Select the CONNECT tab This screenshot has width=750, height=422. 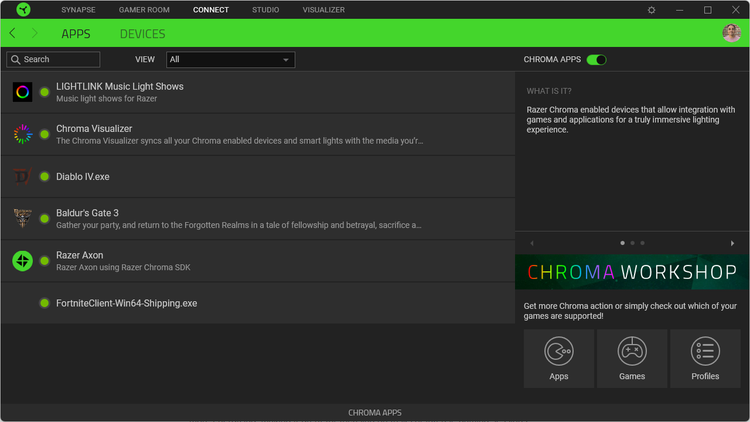point(210,10)
